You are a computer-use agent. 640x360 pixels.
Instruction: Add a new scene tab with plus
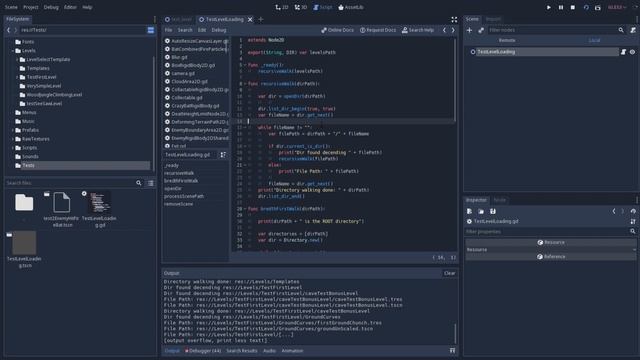pos(260,19)
